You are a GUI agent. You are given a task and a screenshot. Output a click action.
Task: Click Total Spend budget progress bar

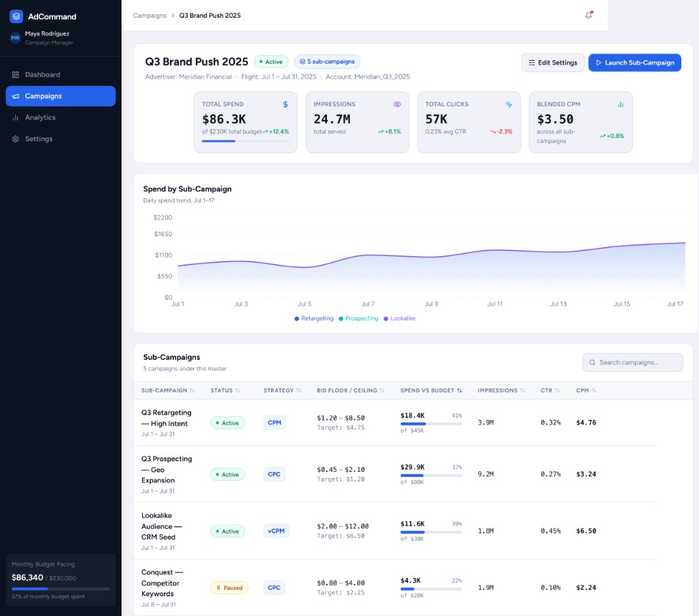coord(246,141)
